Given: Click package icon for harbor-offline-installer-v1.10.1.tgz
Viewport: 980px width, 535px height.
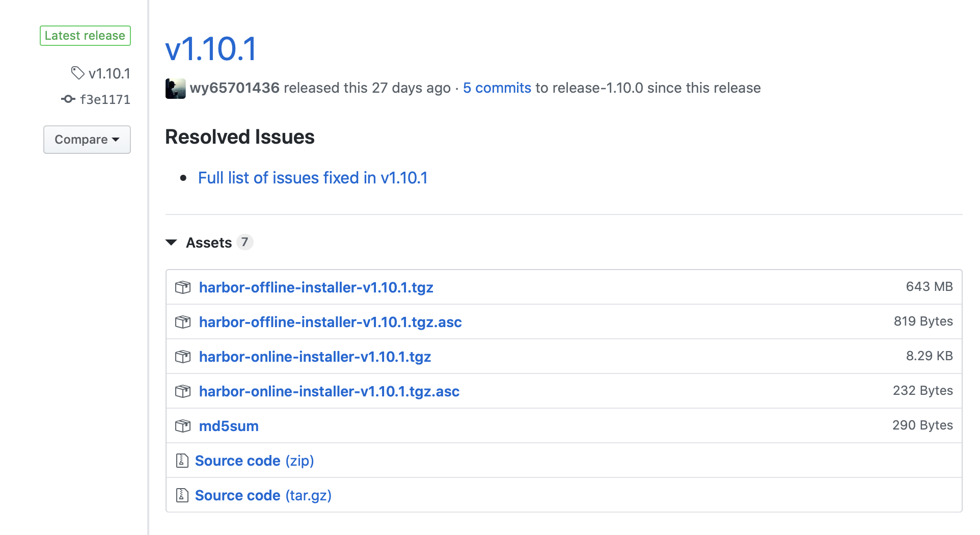Looking at the screenshot, I should coord(183,287).
